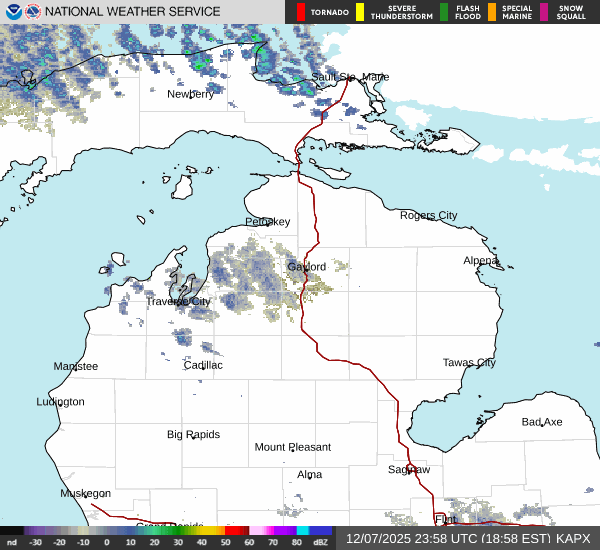
Task: Click the Saginaw city label
Action: click(408, 469)
